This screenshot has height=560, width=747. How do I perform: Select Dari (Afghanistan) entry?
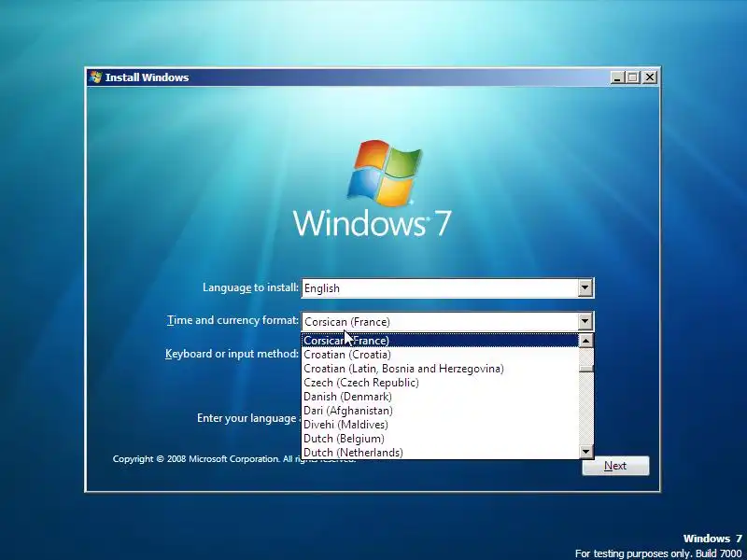coord(441,411)
